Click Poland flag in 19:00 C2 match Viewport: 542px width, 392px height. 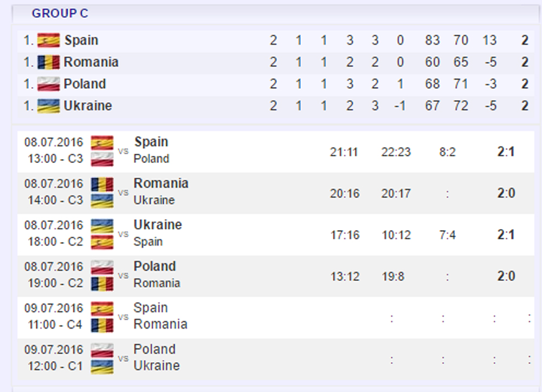click(x=102, y=267)
